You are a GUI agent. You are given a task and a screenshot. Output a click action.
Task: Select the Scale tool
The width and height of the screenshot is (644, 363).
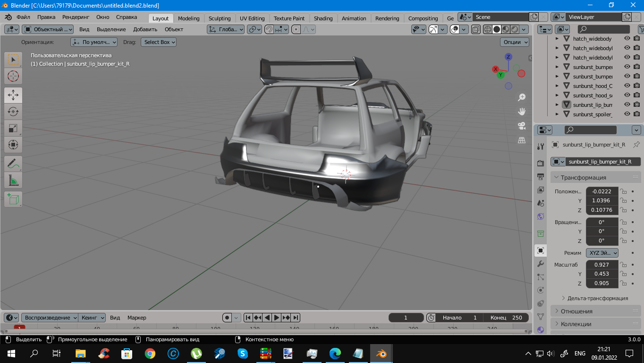pos(13,128)
